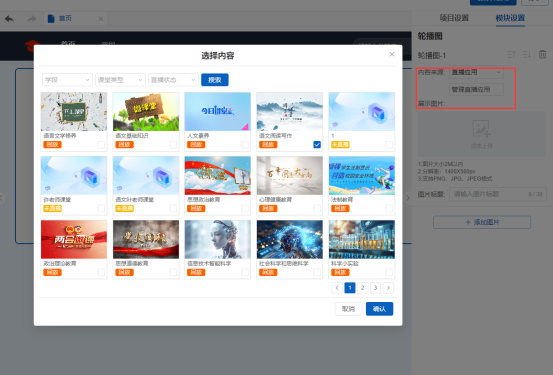Click the undo arrow in the editor toolbar

[10, 18]
